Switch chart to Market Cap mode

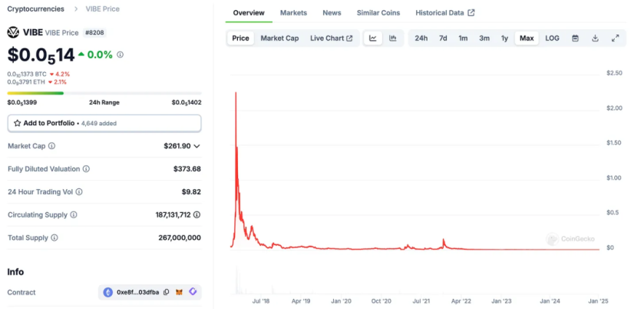click(x=279, y=38)
